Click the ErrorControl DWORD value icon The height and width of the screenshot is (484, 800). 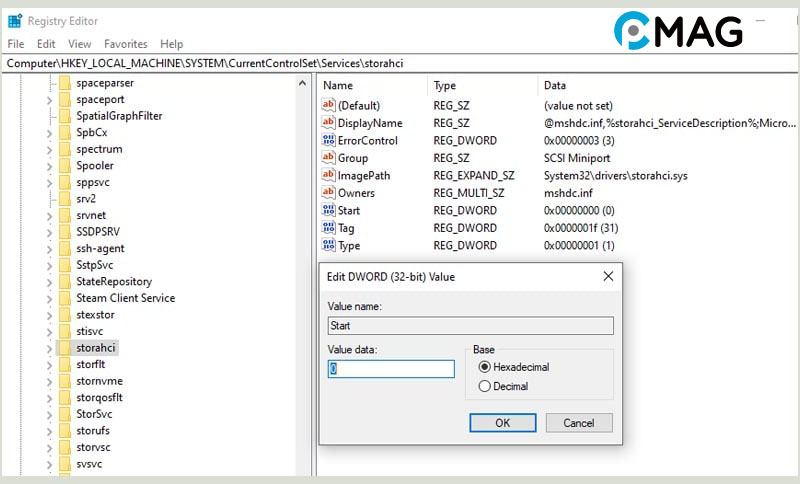[x=328, y=140]
